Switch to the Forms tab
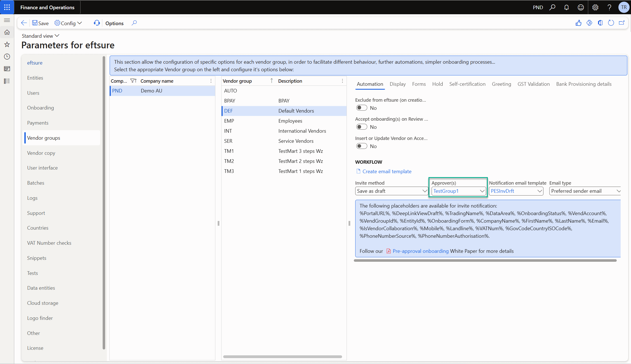The height and width of the screenshot is (364, 631). (419, 84)
